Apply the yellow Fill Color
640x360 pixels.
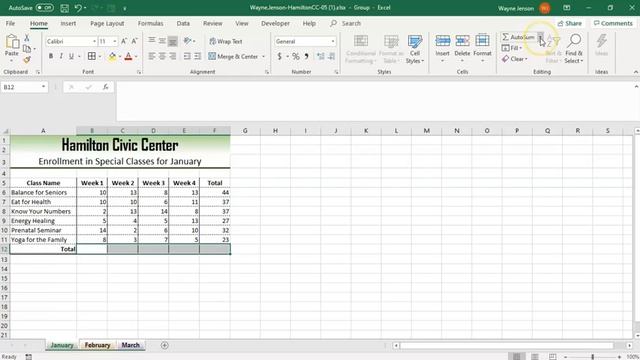[x=112, y=56]
